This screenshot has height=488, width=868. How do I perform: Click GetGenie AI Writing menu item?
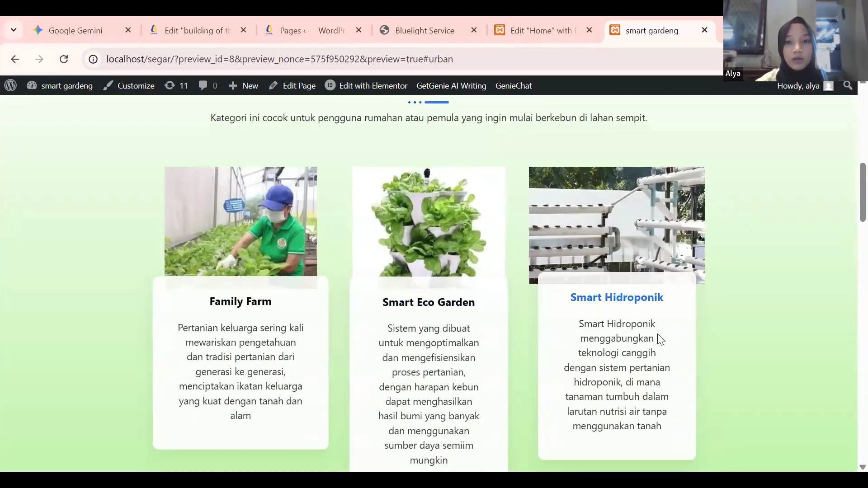(x=451, y=85)
